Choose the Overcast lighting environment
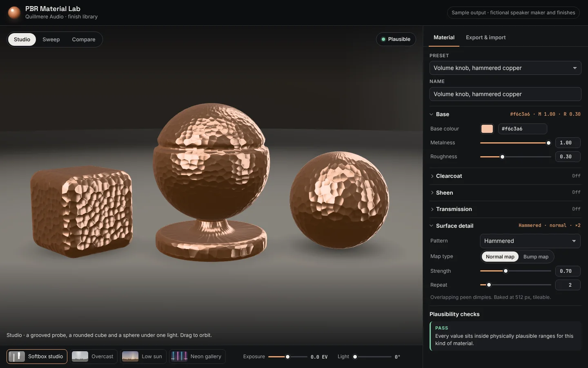588x368 pixels. coord(94,357)
